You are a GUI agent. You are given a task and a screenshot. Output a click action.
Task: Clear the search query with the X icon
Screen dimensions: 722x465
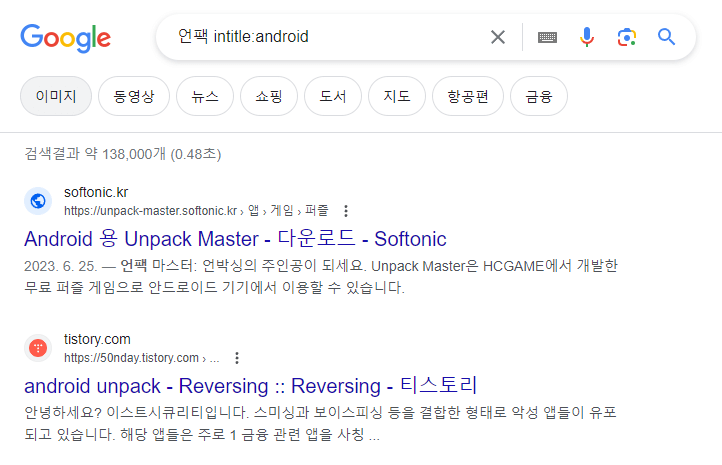point(498,37)
